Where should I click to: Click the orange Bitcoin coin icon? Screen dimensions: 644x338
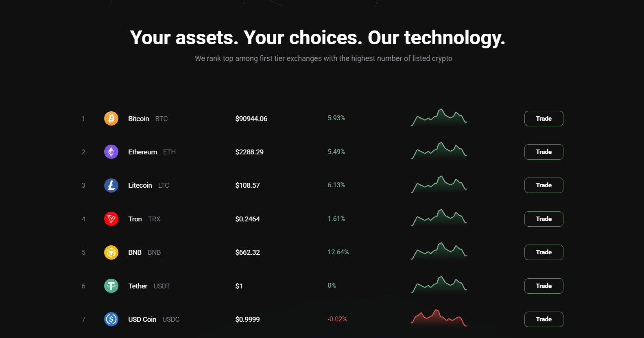(111, 119)
